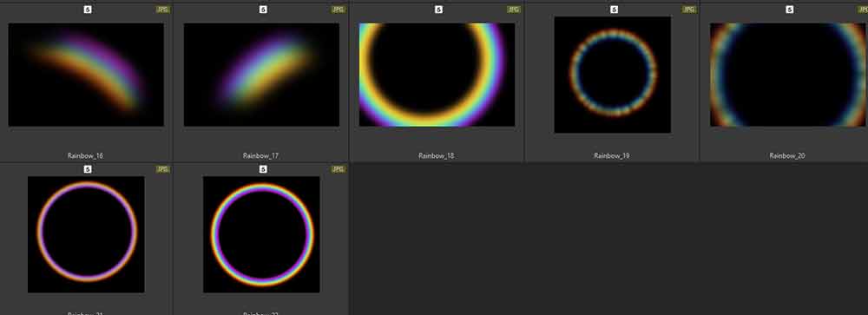This screenshot has width=868, height=315.
Task: Click the "5" badge icon above Rainbow_20
Action: 789,10
